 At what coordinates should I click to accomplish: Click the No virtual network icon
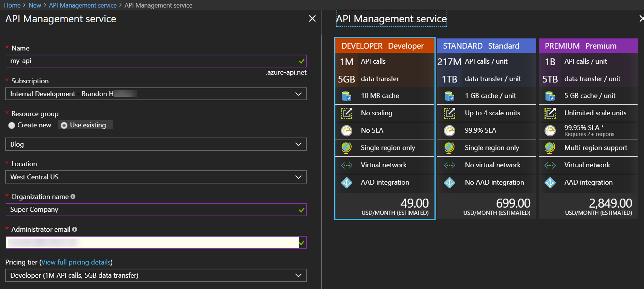click(449, 165)
